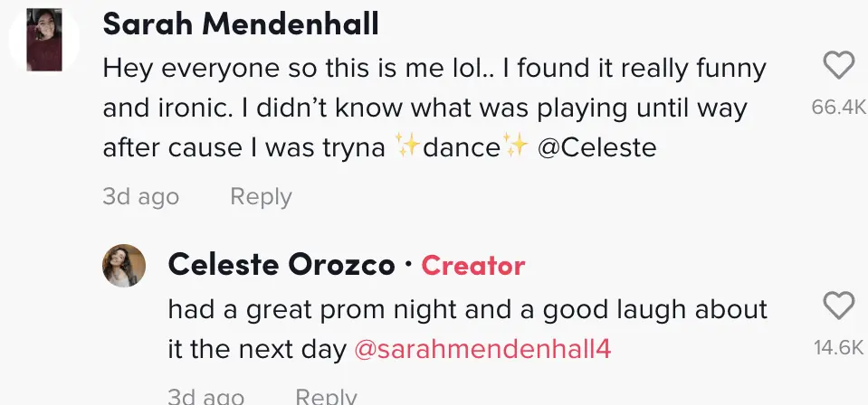Open the @Celeste mention

tap(596, 147)
